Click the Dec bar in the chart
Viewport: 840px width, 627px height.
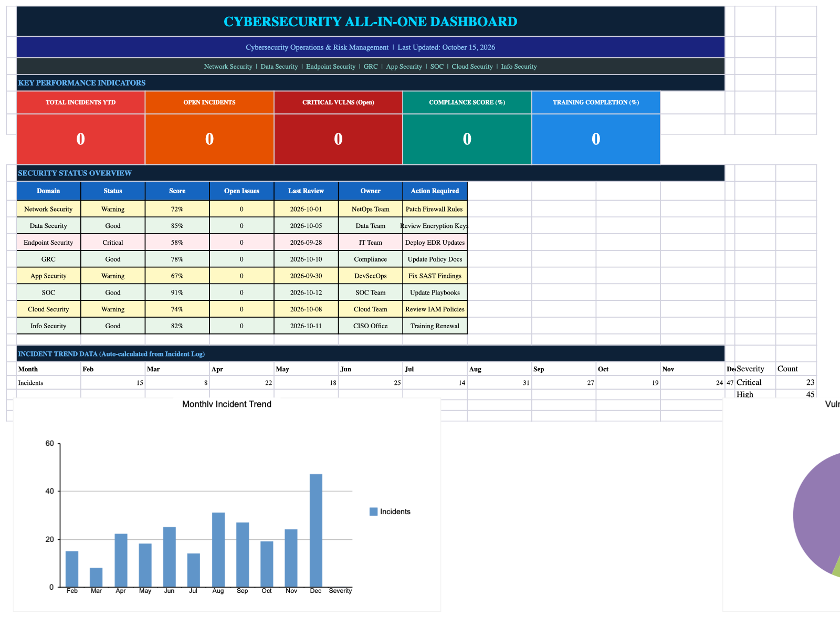[x=316, y=530]
